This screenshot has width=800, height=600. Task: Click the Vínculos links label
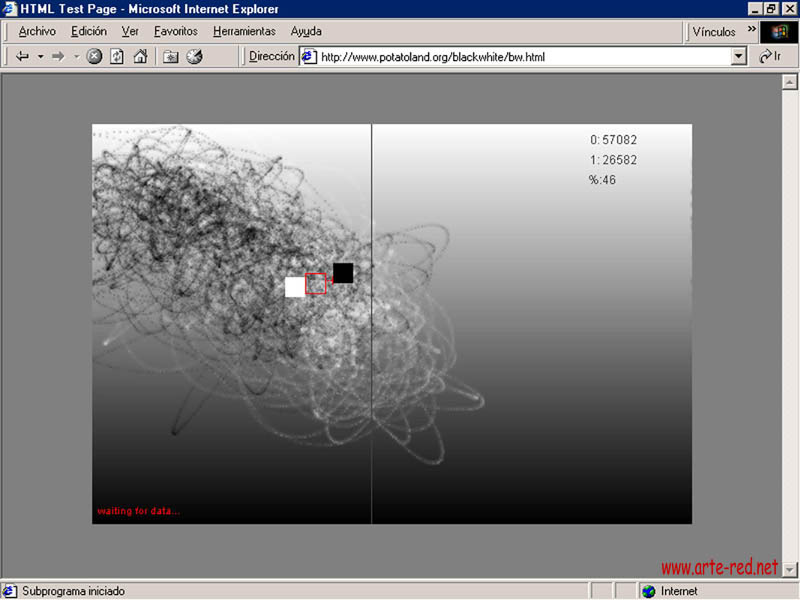point(714,31)
